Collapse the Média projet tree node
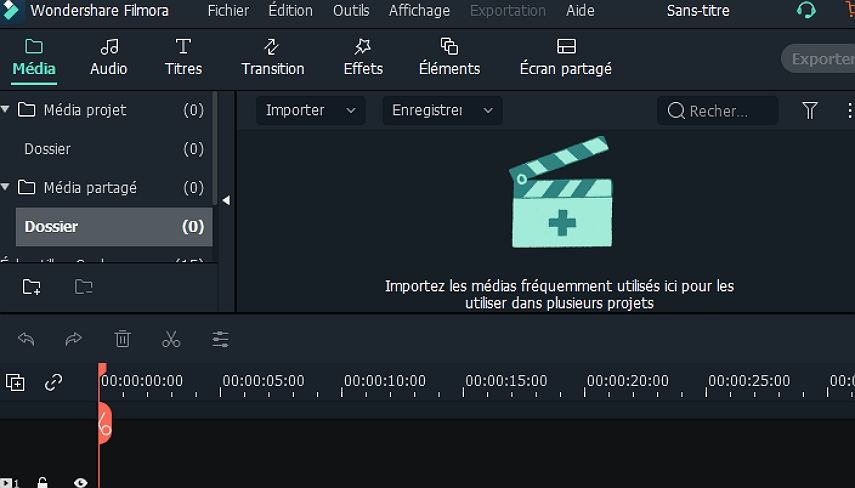The width and height of the screenshot is (855, 488). pyautogui.click(x=5, y=110)
